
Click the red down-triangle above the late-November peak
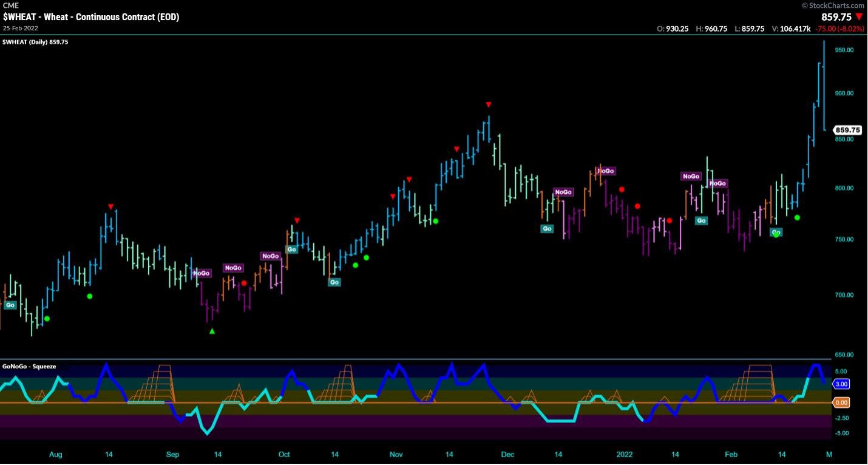click(x=488, y=104)
